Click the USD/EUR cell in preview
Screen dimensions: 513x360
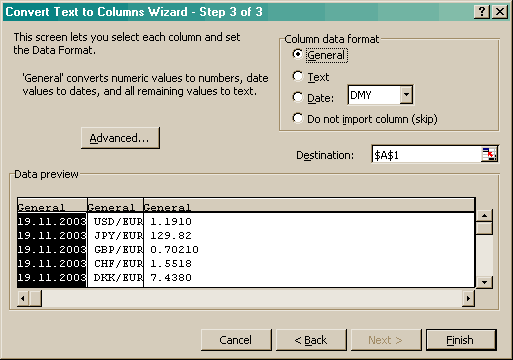[118, 222]
